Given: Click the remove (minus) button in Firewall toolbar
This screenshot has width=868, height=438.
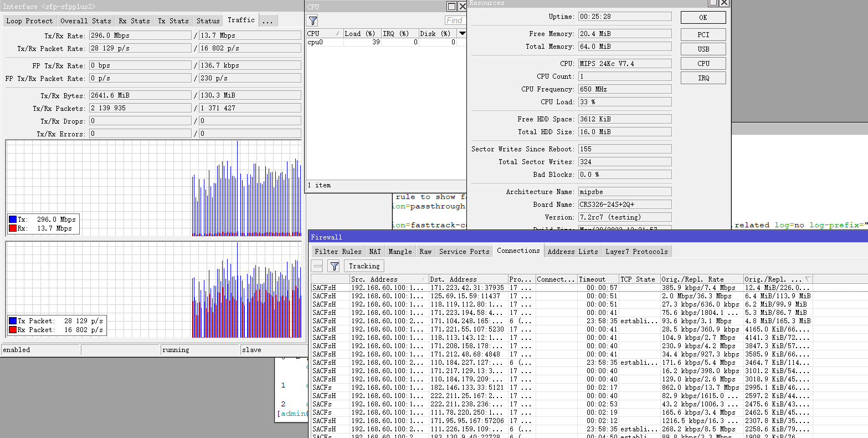Looking at the screenshot, I should (317, 266).
